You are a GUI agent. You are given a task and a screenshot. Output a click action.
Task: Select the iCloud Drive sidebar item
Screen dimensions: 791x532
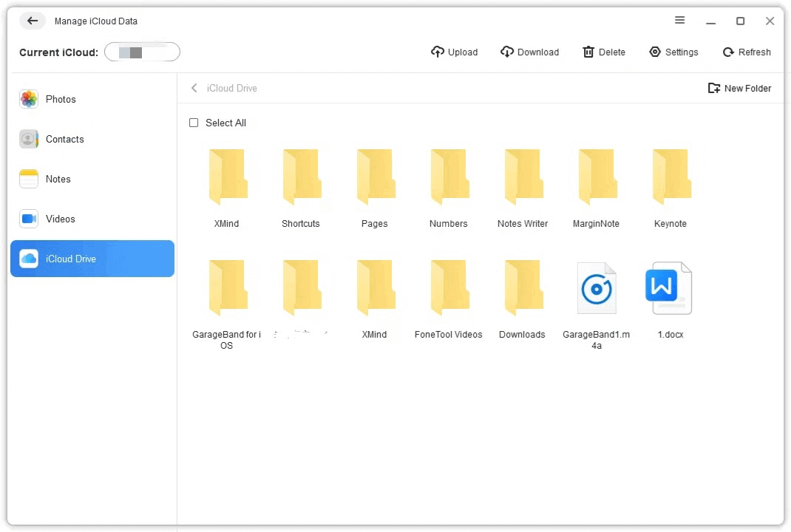tap(70, 259)
